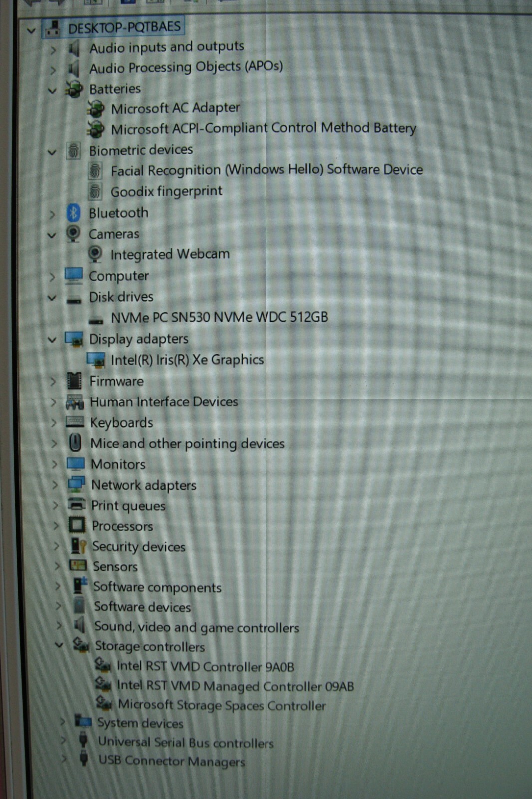Click the Storage controllers category icon

81,645
